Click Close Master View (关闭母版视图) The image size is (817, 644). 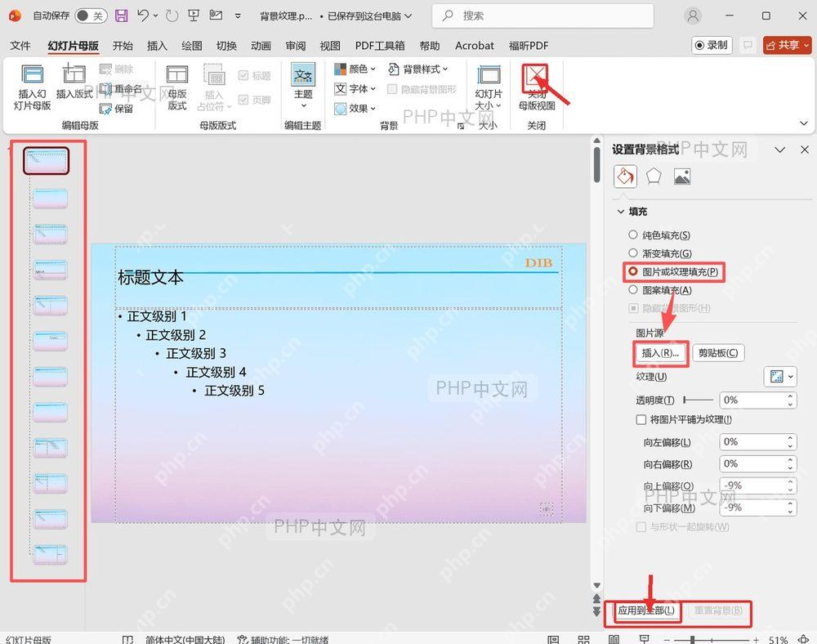[537, 87]
